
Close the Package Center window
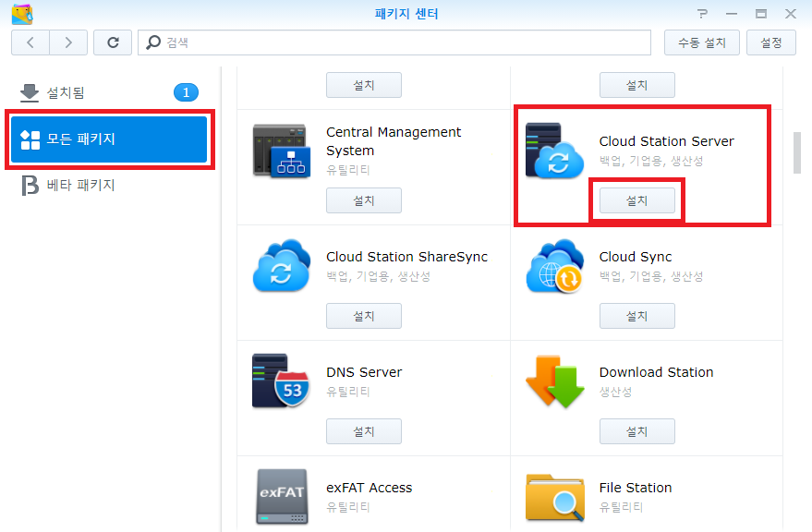coord(790,14)
